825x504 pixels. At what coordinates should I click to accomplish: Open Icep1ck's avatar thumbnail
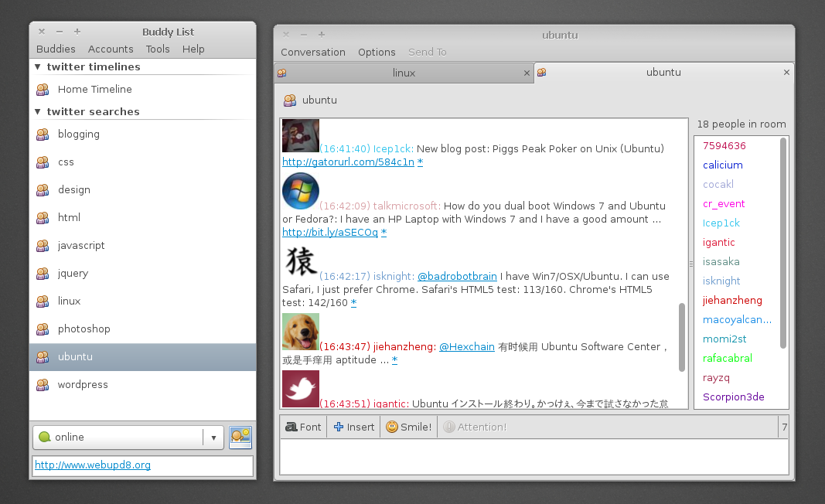(x=301, y=136)
